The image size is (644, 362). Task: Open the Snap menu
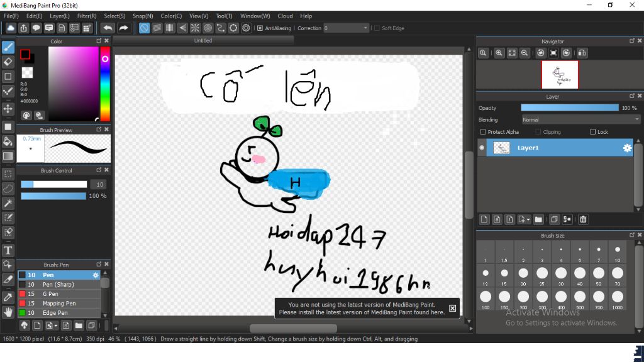point(143,16)
